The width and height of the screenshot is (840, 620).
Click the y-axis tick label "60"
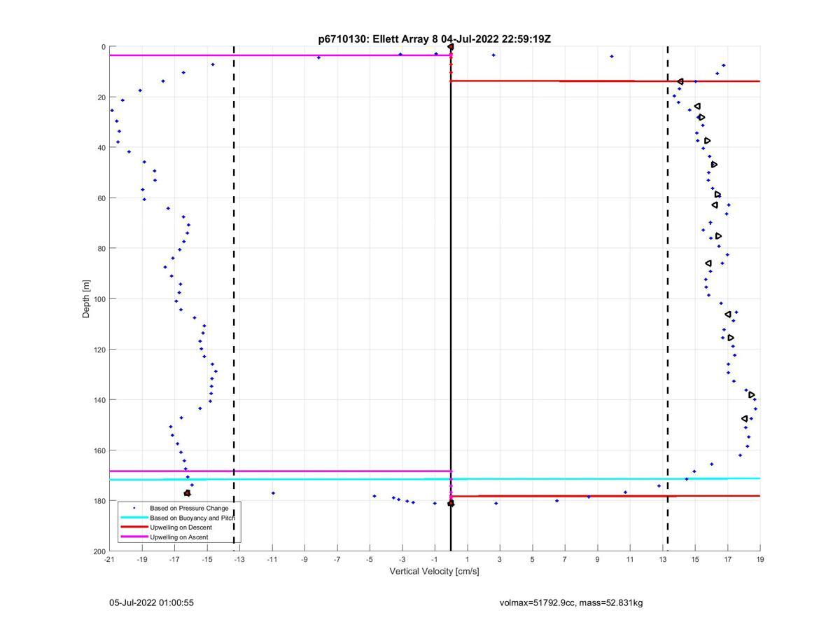(101, 198)
